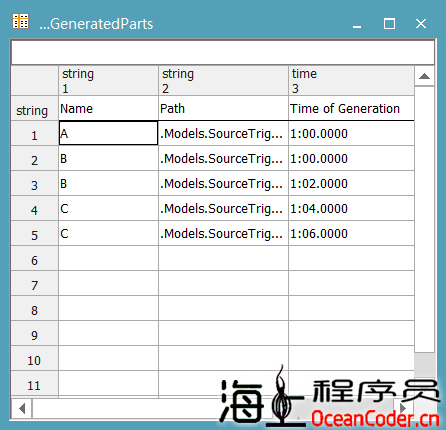Select column 1 string header
The width and height of the screenshot is (446, 430).
pyautogui.click(x=108, y=81)
